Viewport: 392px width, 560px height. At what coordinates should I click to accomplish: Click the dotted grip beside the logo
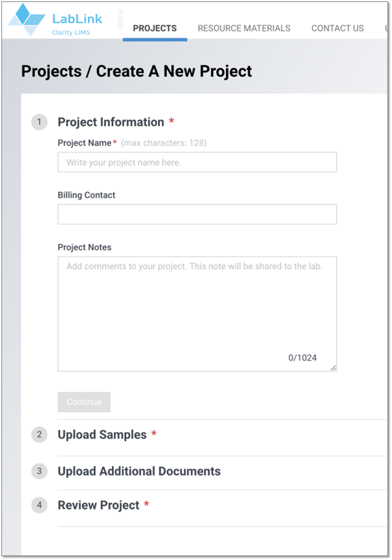[x=120, y=20]
